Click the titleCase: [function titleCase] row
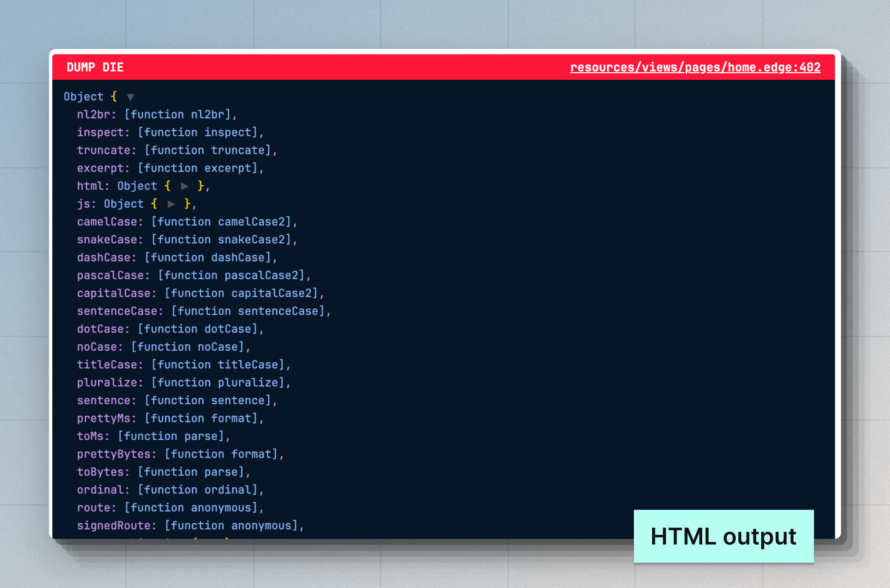Screen dimensions: 890x588 point(184,365)
